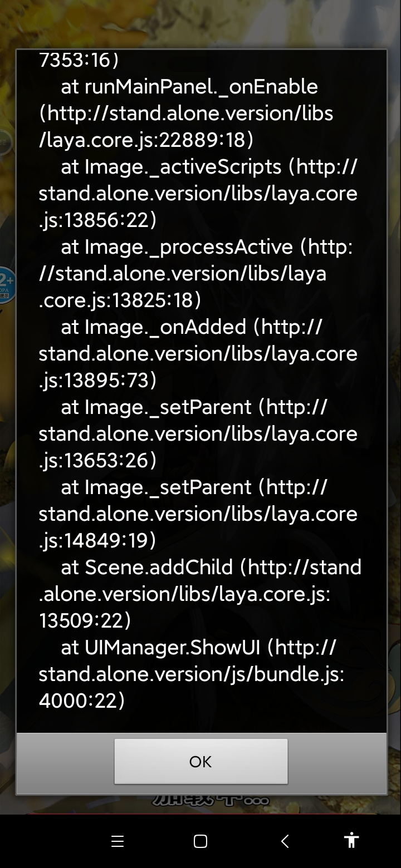This screenshot has height=868, width=401.
Task: Select the Scene.addChild stack line
Action: 200,594
